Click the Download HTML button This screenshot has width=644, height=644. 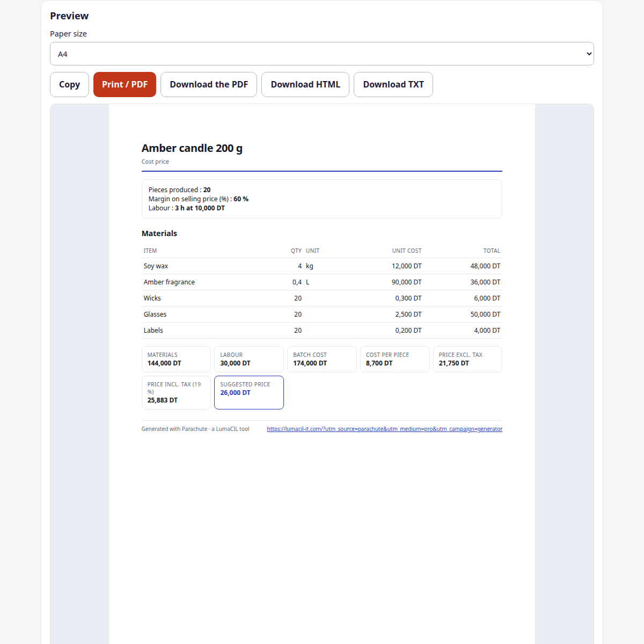pyautogui.click(x=305, y=84)
